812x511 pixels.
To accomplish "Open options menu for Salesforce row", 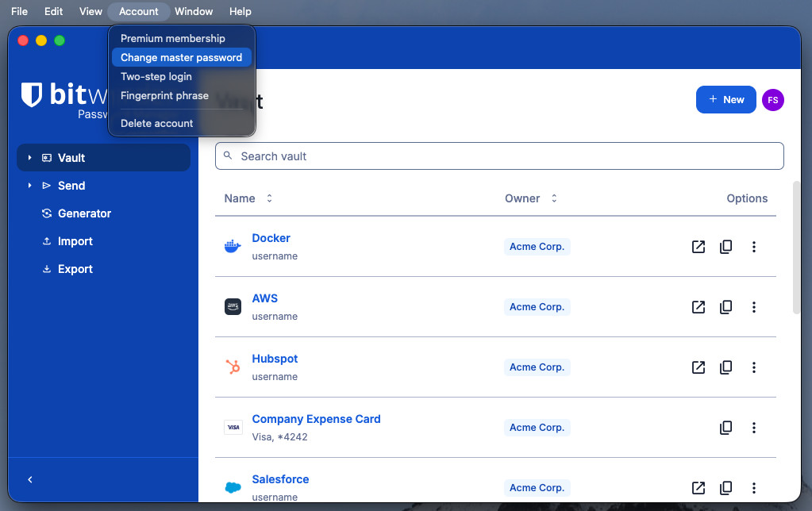I will tap(754, 488).
